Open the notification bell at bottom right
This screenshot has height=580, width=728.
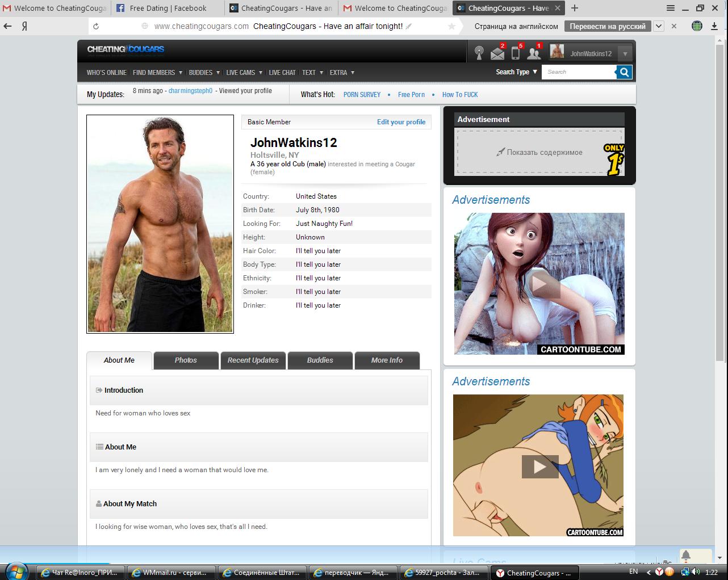686,556
